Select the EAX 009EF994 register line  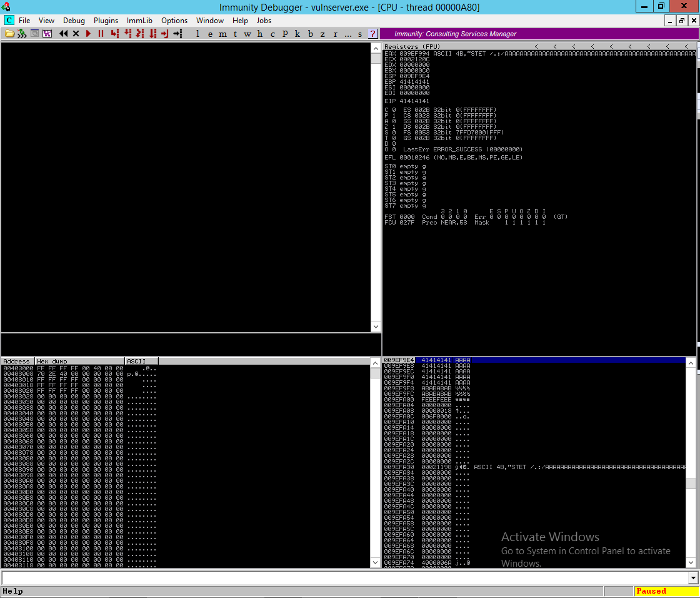click(540, 54)
